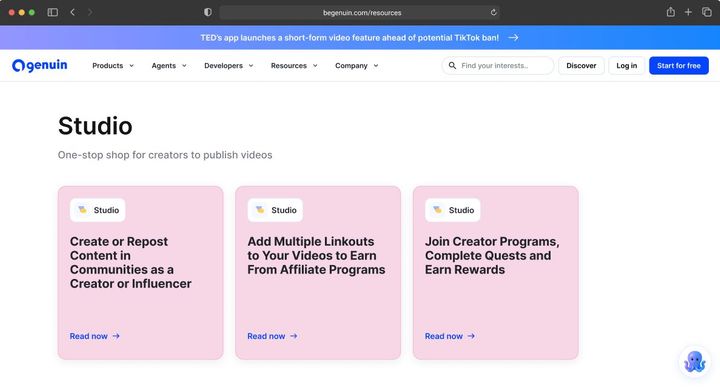
Task: Click the genuin logo
Action: click(39, 66)
